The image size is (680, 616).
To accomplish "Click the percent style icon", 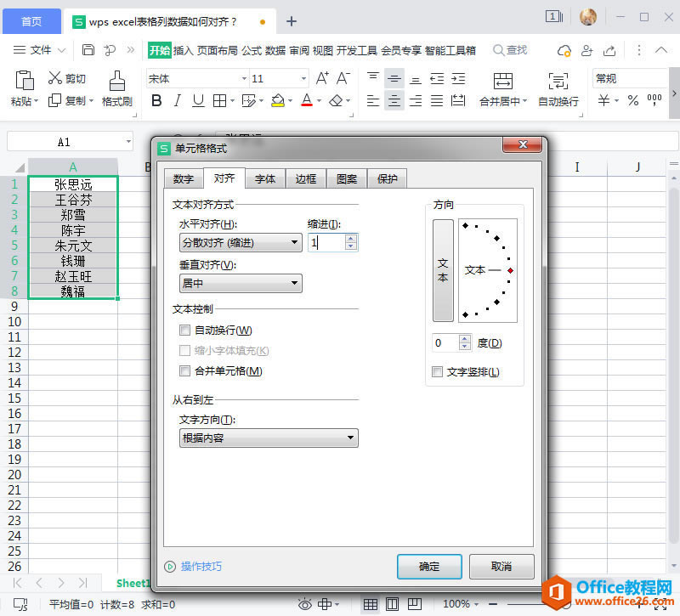I will point(632,100).
